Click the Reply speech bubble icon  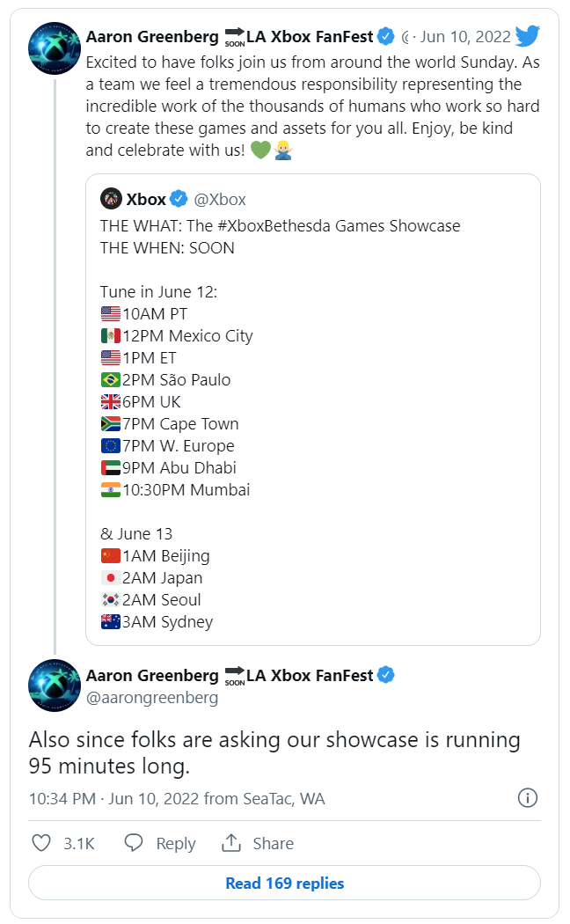coord(134,843)
